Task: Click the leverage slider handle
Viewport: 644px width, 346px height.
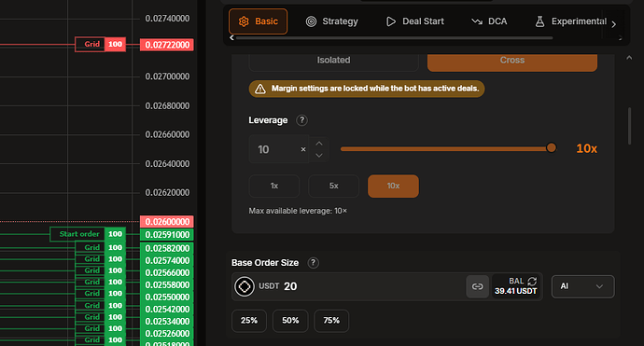Action: (x=552, y=147)
